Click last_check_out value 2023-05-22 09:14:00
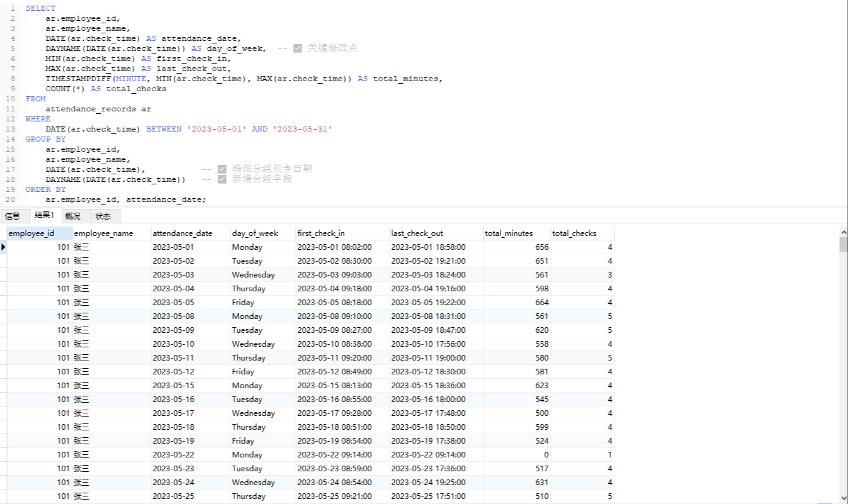 click(x=436, y=454)
